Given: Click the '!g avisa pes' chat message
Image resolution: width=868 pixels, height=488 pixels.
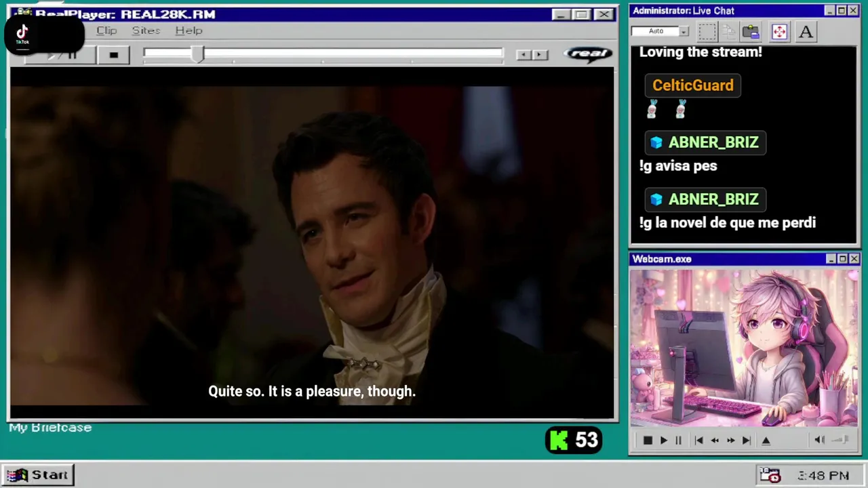Looking at the screenshot, I should [678, 166].
